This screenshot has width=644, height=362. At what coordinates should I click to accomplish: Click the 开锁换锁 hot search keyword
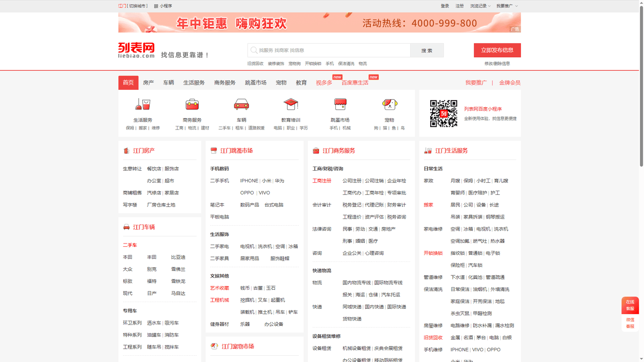pyautogui.click(x=313, y=63)
